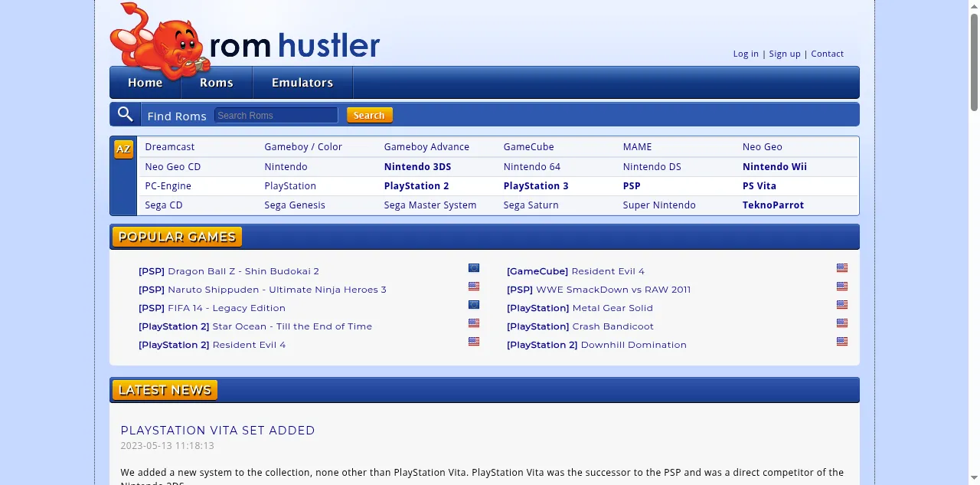980x485 pixels.
Task: Click the magnifying glass search icon
Action: tap(125, 115)
